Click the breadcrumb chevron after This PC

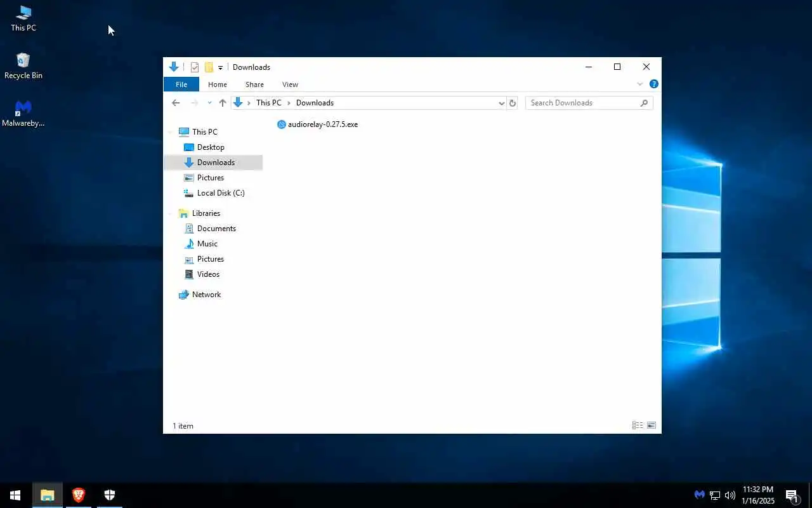tap(289, 103)
